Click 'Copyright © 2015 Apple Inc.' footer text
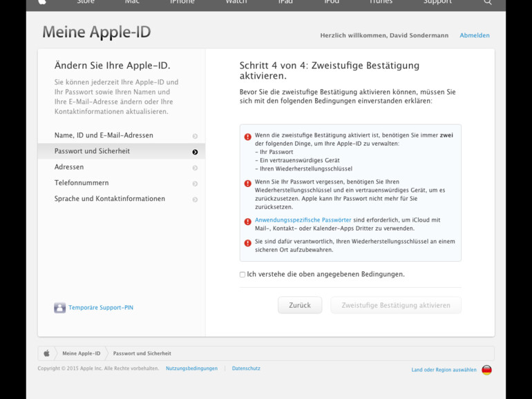 tap(98, 368)
